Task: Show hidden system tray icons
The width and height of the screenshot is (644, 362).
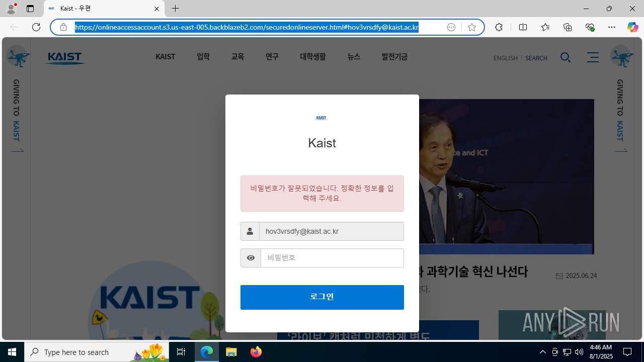Action: tap(542, 352)
